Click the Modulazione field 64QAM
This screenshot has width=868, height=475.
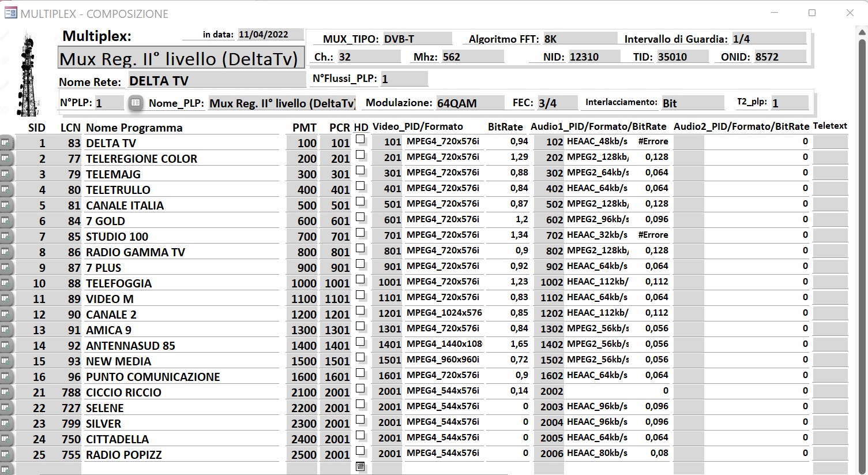point(469,103)
